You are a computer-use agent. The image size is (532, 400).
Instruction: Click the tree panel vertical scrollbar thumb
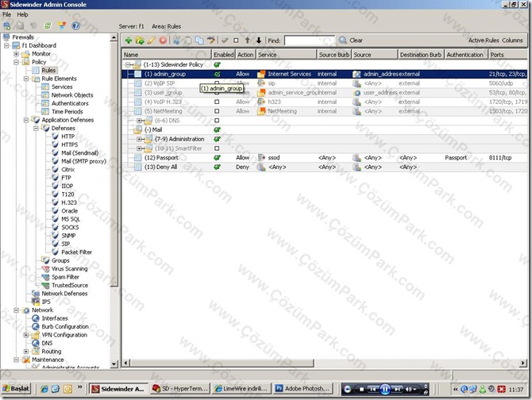[x=114, y=164]
